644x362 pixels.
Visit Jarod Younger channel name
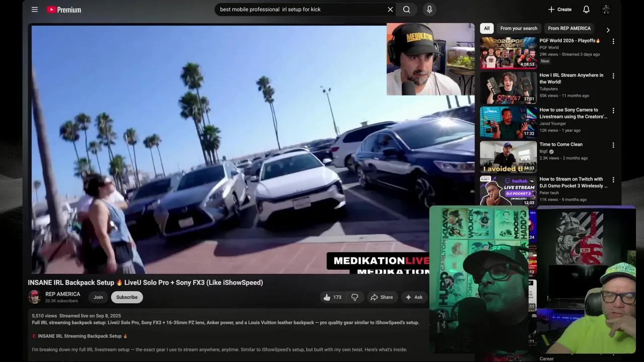click(553, 124)
